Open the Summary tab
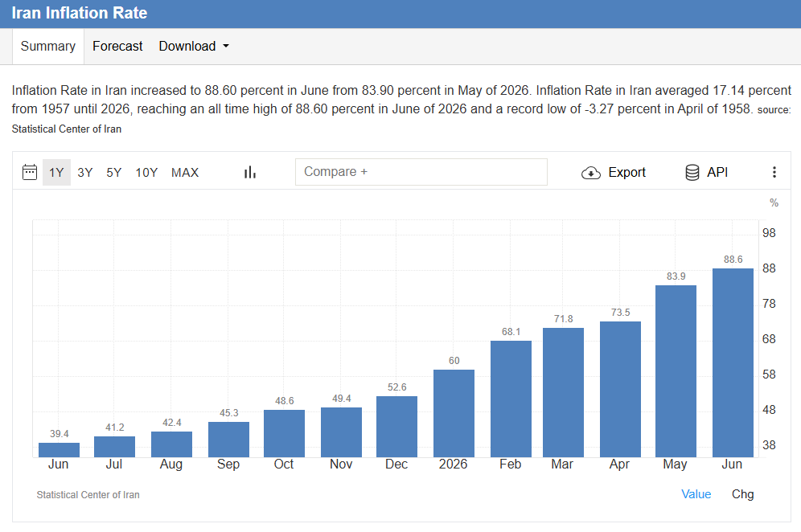The width and height of the screenshot is (801, 532). click(48, 46)
